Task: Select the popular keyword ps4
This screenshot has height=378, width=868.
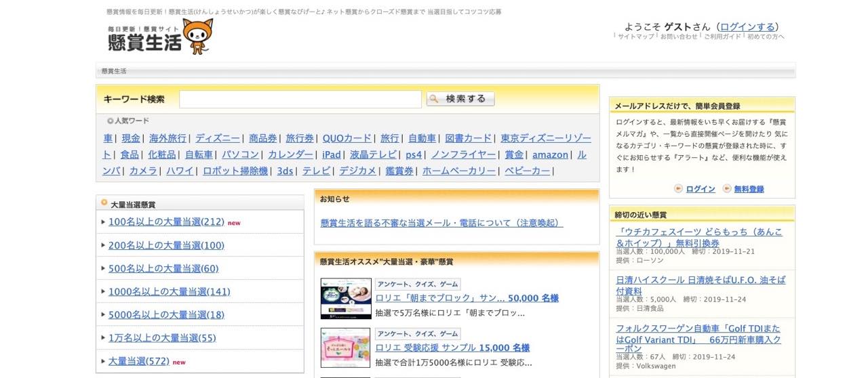Action: 414,154
